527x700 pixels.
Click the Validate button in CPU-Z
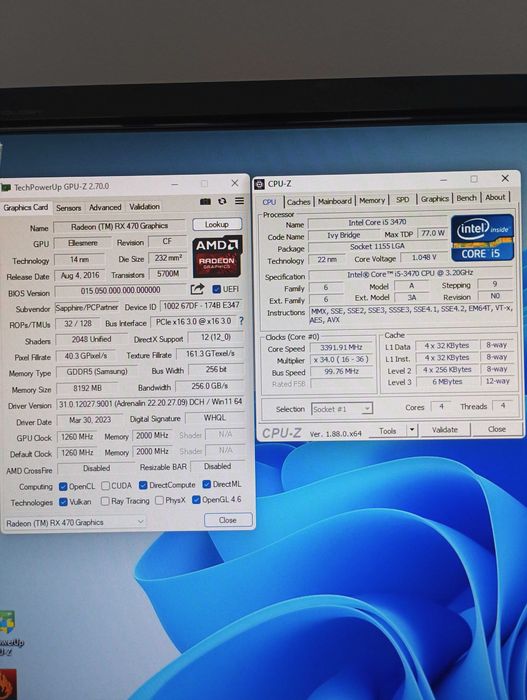445,429
